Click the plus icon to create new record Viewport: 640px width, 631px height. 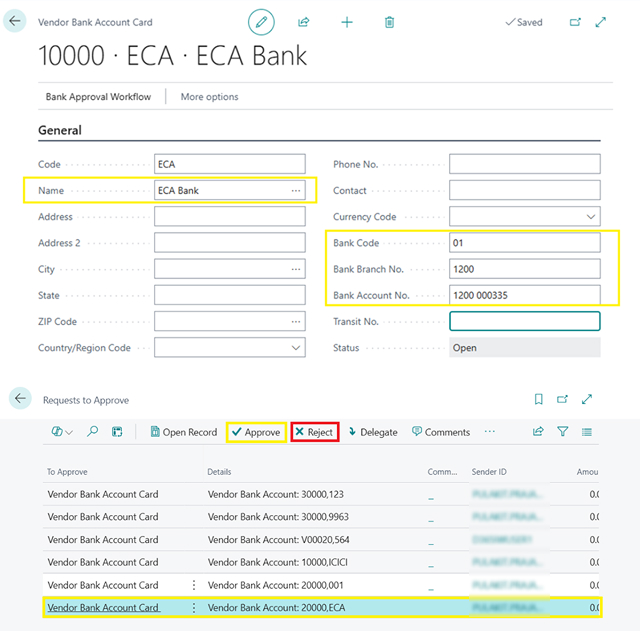coord(347,22)
